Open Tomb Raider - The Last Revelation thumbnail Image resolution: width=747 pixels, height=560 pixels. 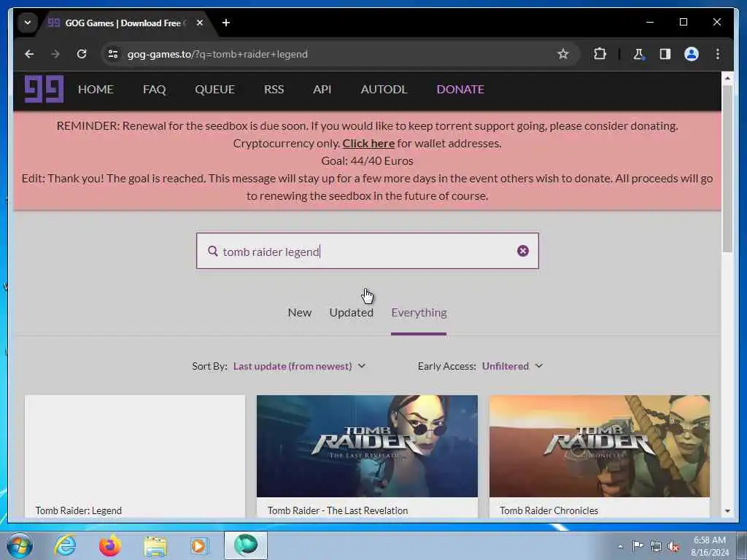pyautogui.click(x=367, y=446)
